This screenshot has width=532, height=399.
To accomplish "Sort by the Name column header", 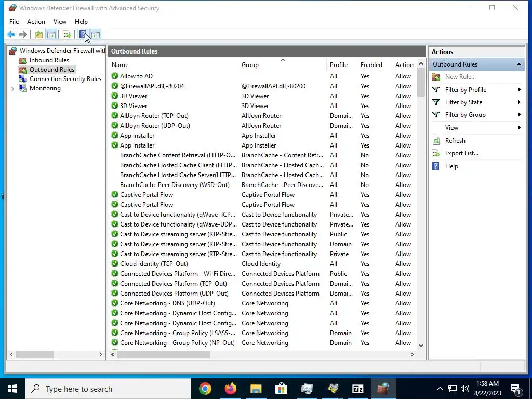I will [x=173, y=65].
